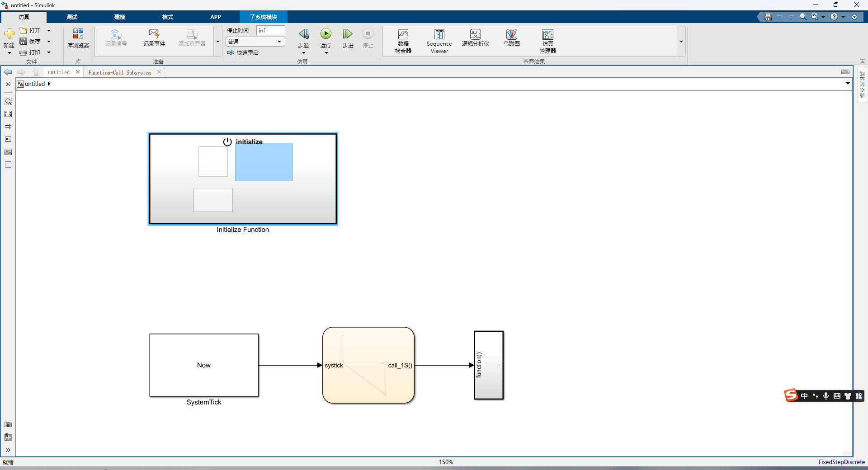The height and width of the screenshot is (470, 868).
Task: Click the save icon in quick access toolbar
Action: pos(768,17)
